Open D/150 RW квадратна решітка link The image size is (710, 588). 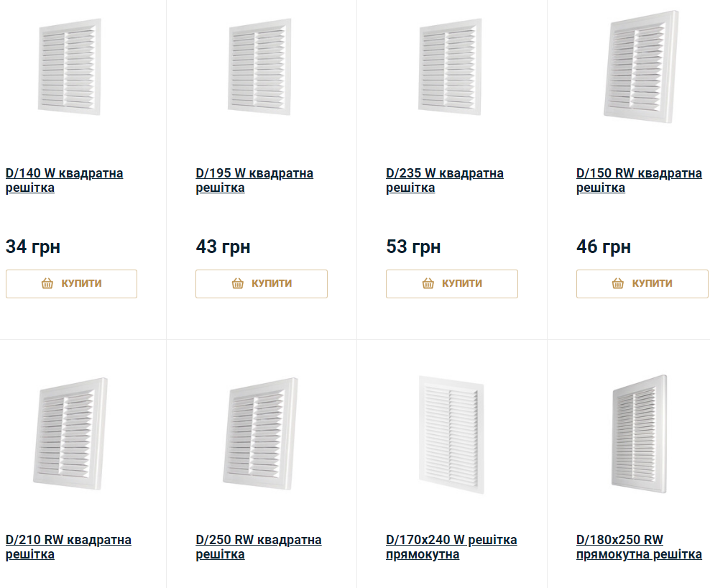(x=639, y=180)
